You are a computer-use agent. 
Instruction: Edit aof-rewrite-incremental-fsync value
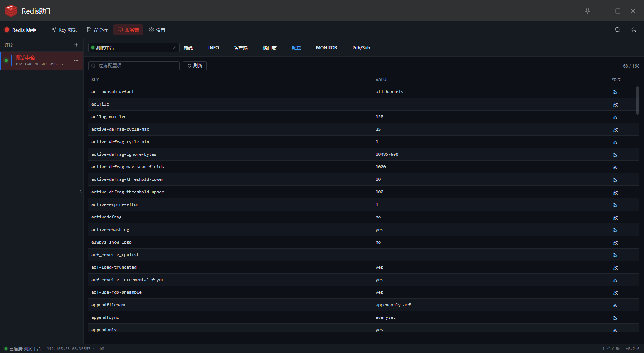(616, 280)
